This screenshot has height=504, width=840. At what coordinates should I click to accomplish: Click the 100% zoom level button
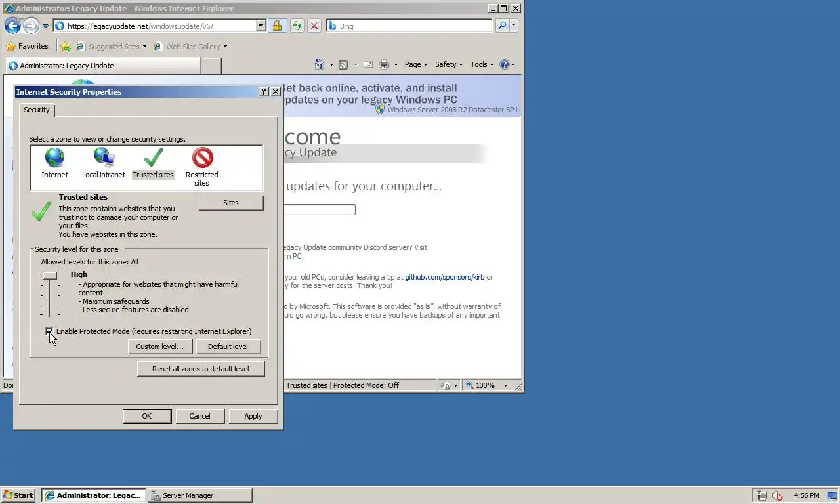(x=480, y=385)
